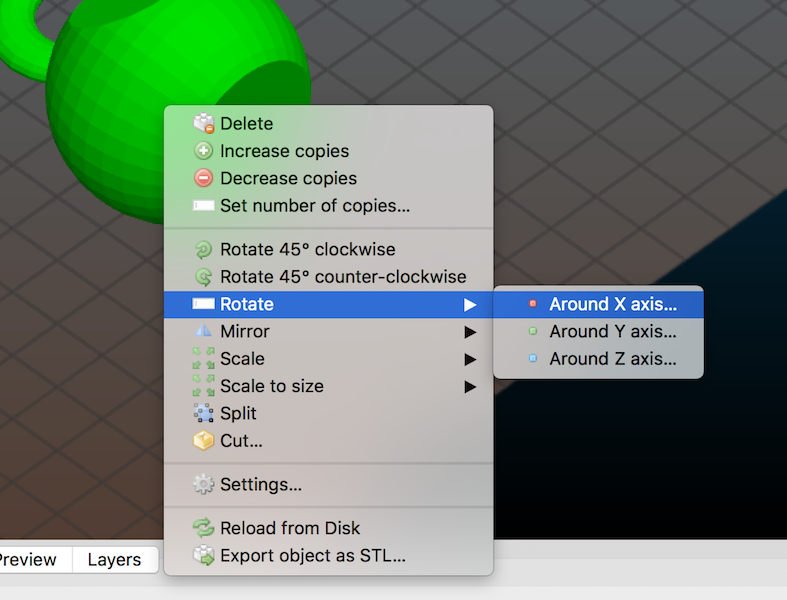Expand the Scale submenu arrow

click(x=470, y=359)
